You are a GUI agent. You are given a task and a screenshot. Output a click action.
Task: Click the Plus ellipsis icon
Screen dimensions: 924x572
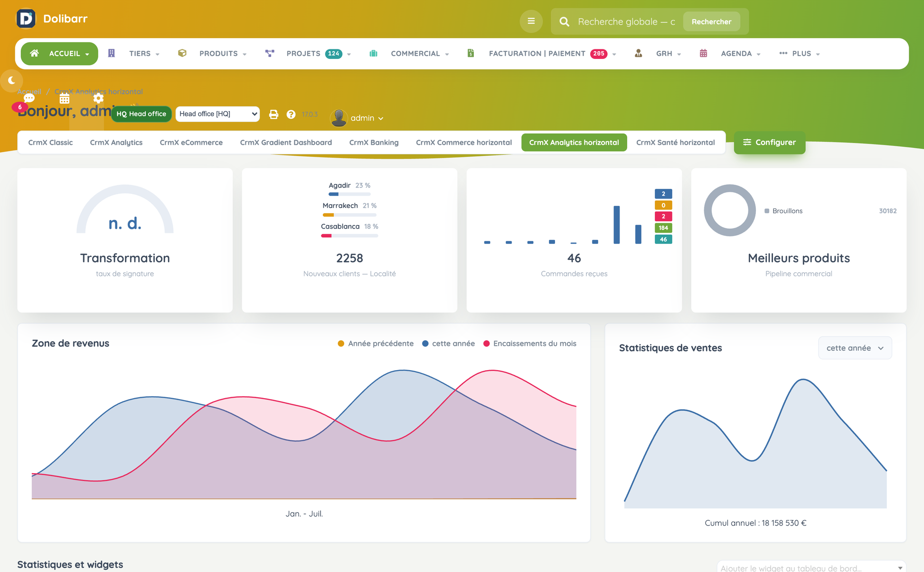783,53
